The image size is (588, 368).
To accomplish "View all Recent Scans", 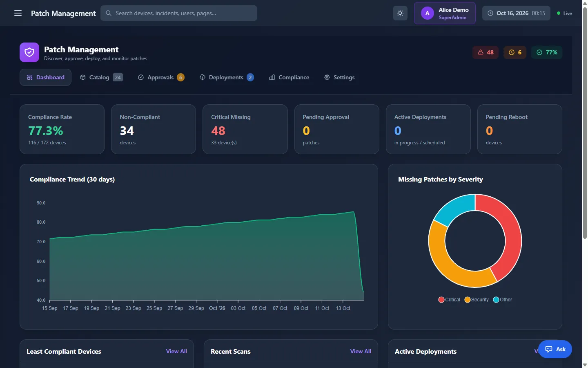I will click(x=361, y=351).
